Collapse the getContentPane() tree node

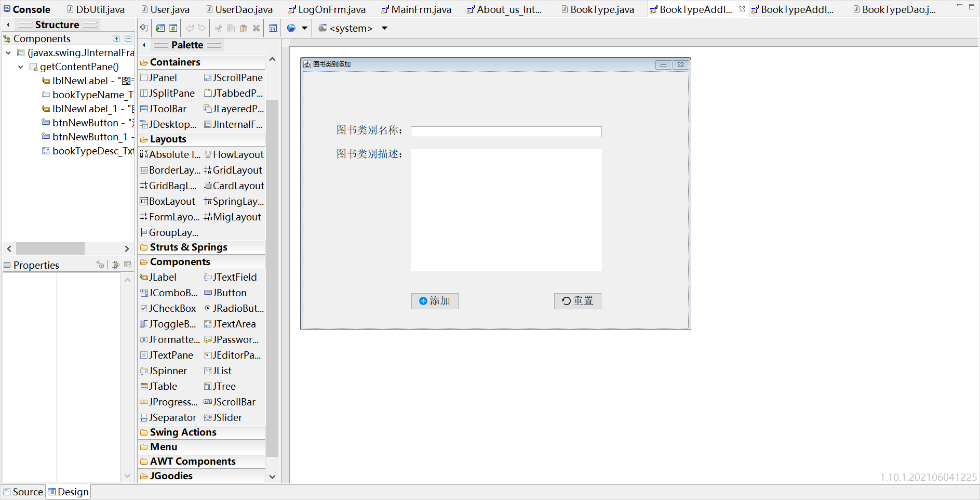[21, 67]
